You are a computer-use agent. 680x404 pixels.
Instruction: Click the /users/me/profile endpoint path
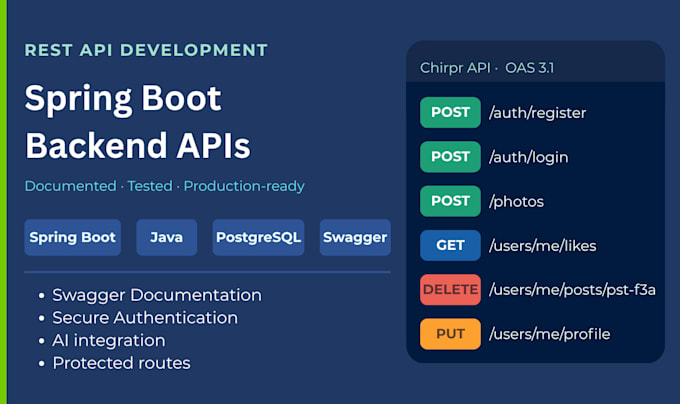[549, 334]
